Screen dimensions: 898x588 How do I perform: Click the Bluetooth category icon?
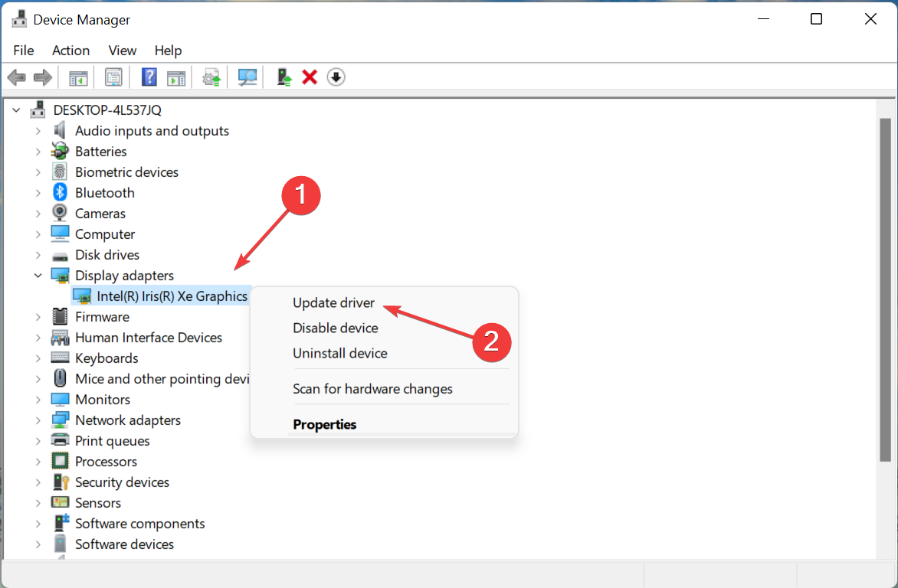pos(60,193)
